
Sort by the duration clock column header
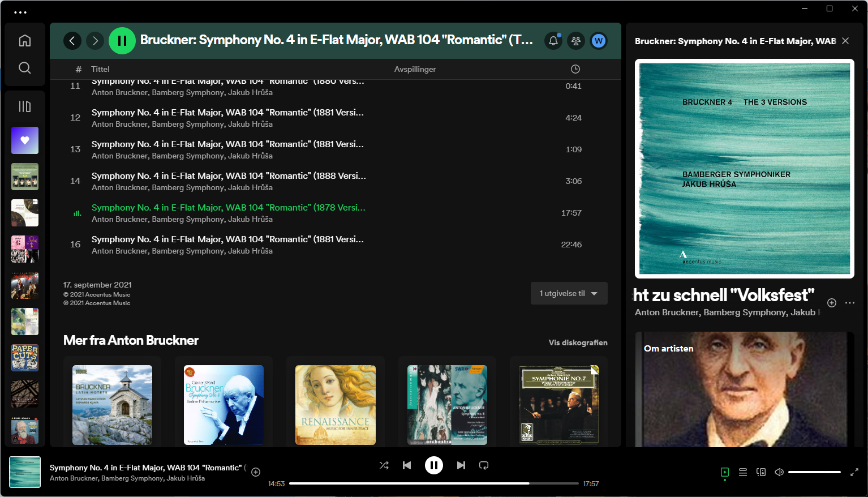coord(575,69)
